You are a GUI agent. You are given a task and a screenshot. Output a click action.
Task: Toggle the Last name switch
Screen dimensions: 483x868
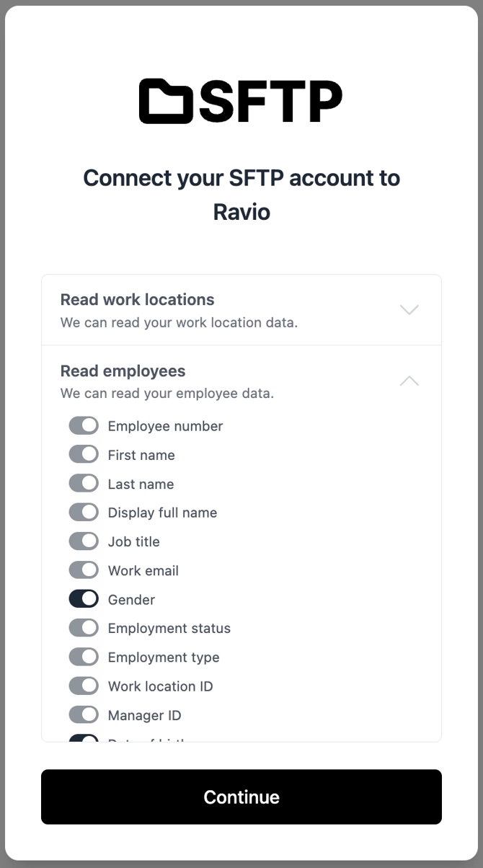[84, 484]
